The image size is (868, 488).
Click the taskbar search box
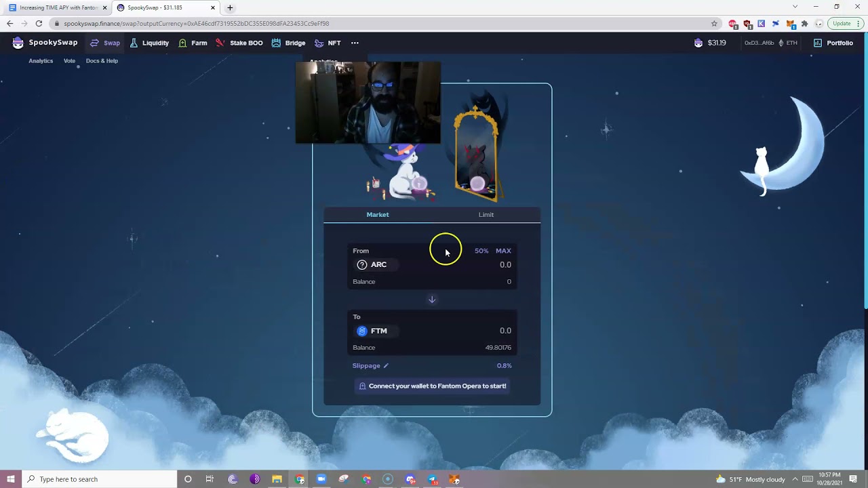coord(99,479)
